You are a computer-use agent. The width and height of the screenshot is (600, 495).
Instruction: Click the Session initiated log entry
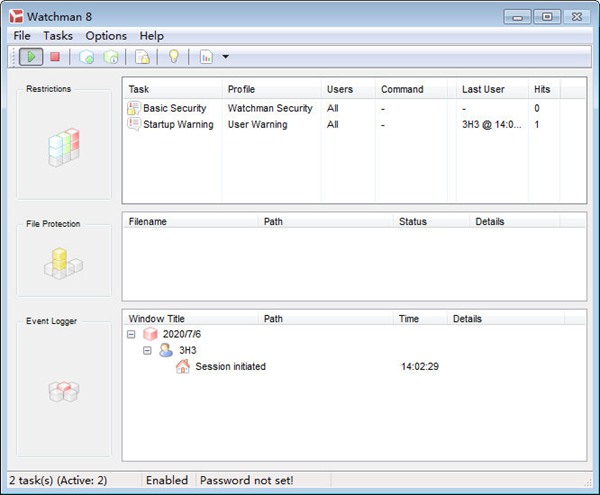[230, 367]
